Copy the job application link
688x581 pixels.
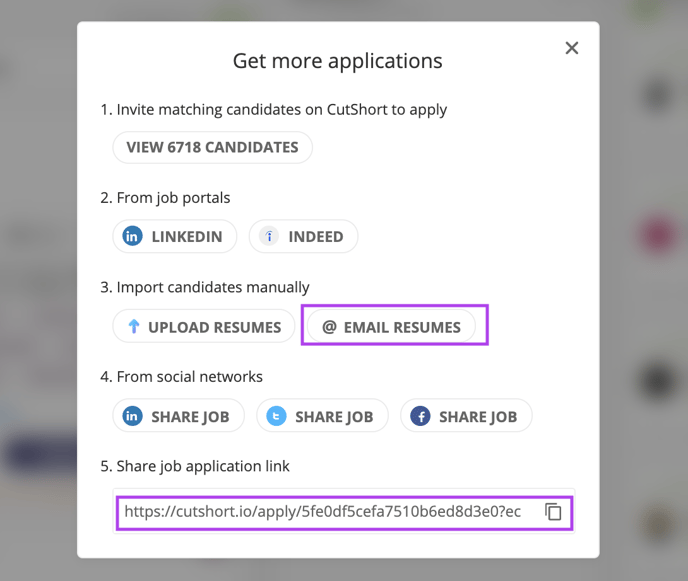(x=553, y=512)
